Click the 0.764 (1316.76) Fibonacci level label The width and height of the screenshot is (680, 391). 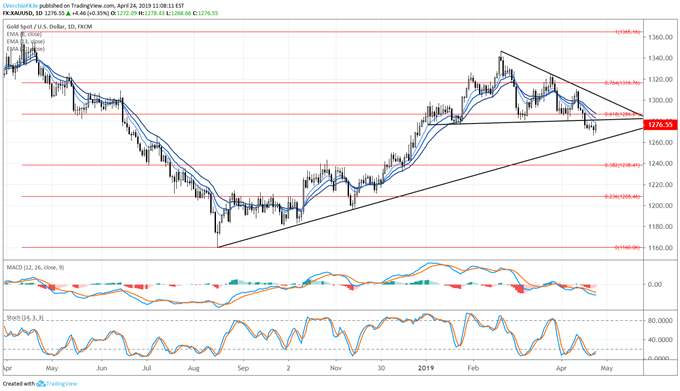click(x=623, y=83)
